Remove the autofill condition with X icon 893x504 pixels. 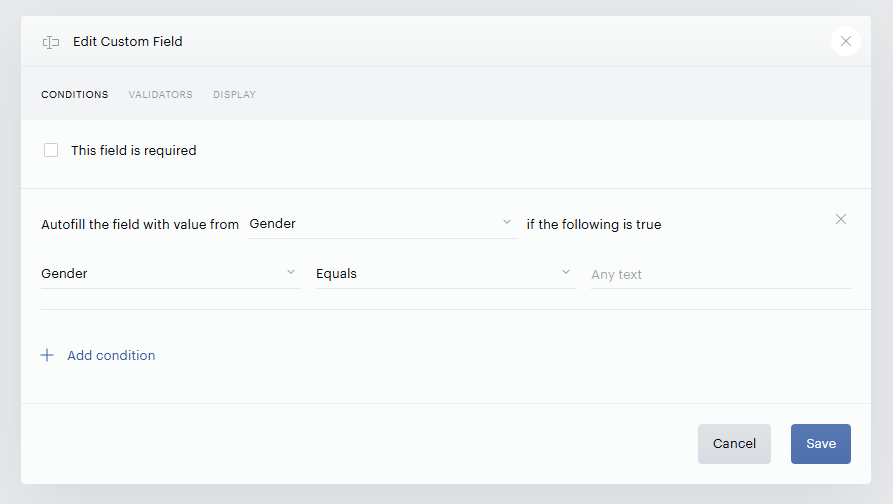click(841, 219)
